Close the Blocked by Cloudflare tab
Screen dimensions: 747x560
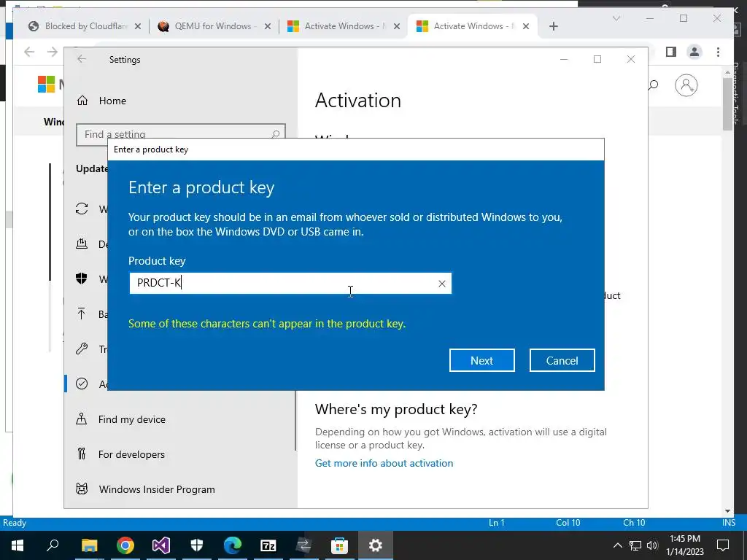tap(138, 26)
